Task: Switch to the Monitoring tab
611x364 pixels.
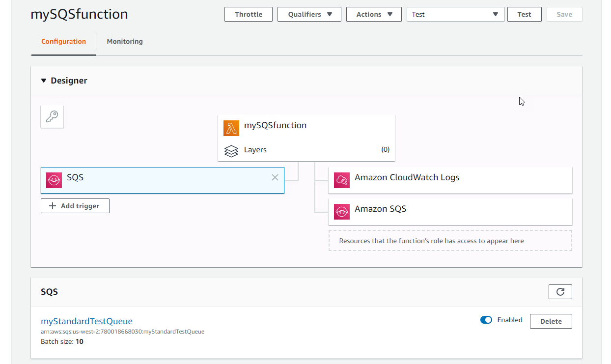Action: point(125,41)
